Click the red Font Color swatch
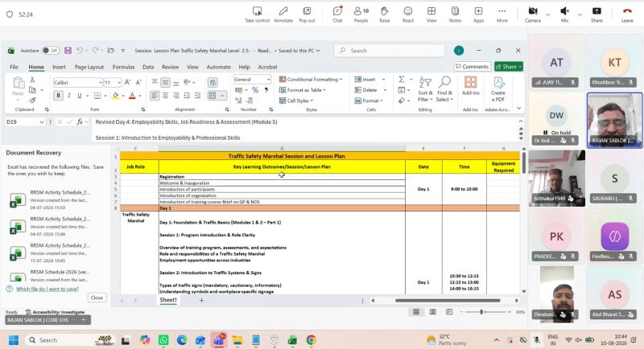This screenshot has height=349, width=644. click(132, 96)
